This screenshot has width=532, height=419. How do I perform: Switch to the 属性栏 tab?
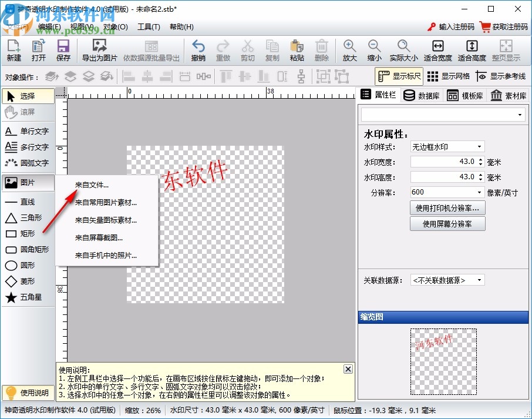[x=378, y=95]
